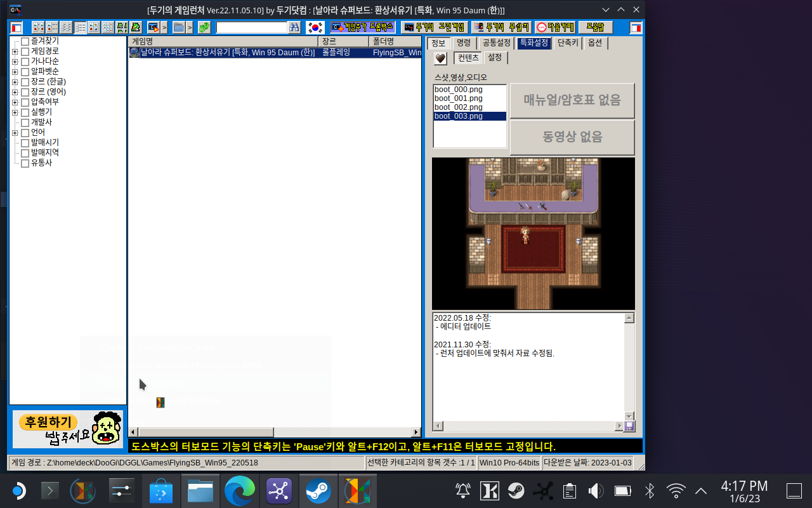Check the 장르 (한글) checkbox
812x508 pixels.
(x=25, y=82)
